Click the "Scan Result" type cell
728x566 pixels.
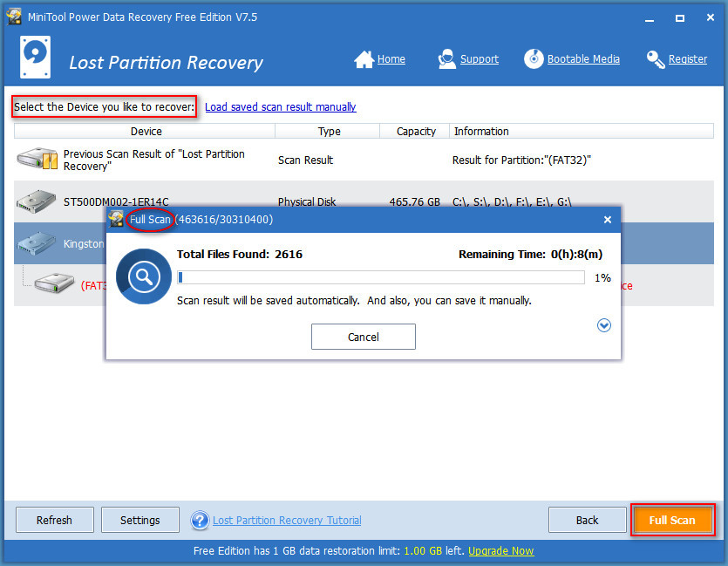[305, 160]
